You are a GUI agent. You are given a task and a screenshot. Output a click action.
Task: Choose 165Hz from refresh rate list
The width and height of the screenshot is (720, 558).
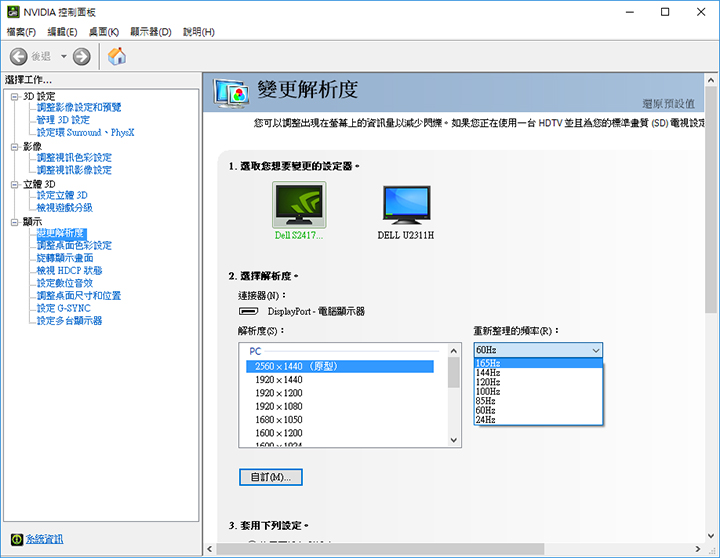(x=538, y=363)
